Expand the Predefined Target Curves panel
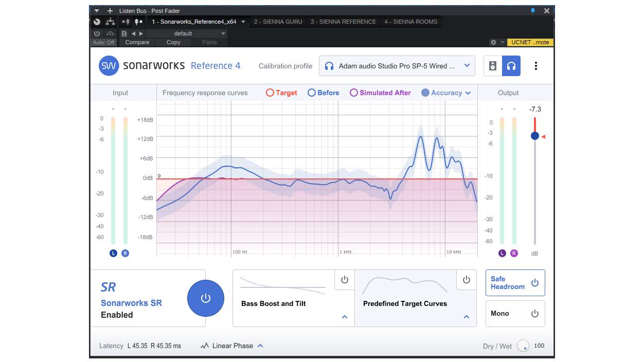The width and height of the screenshot is (644, 362). [x=466, y=317]
